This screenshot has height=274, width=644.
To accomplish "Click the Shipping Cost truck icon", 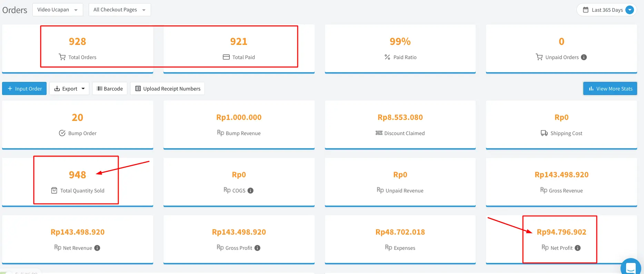I will [x=544, y=133].
